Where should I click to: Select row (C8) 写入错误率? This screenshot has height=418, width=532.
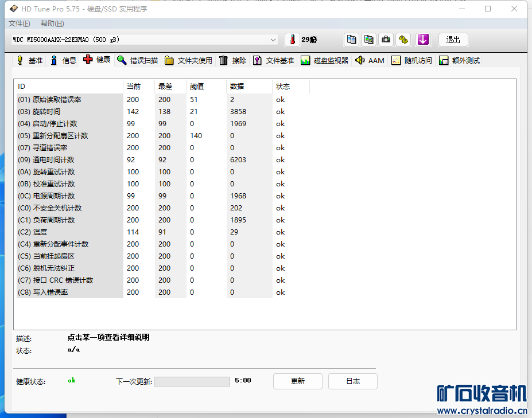[x=163, y=292]
